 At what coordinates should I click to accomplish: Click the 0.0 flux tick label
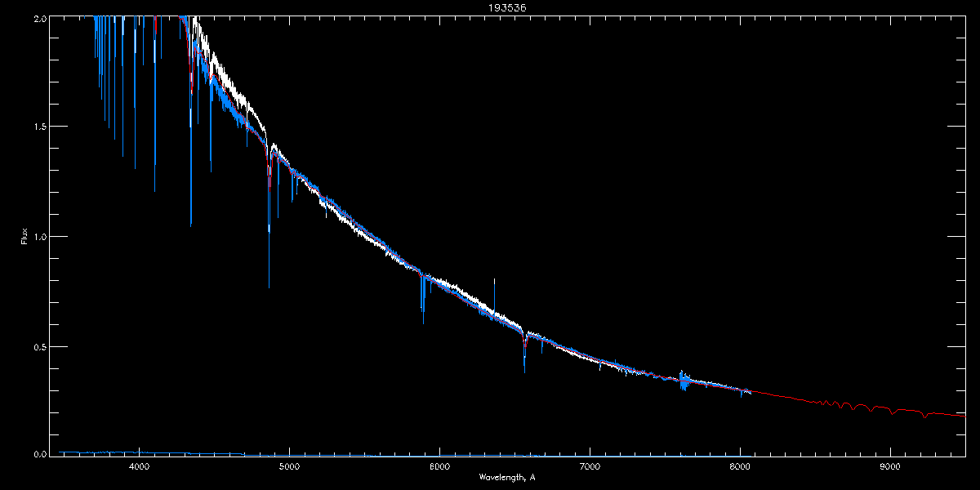click(x=40, y=452)
